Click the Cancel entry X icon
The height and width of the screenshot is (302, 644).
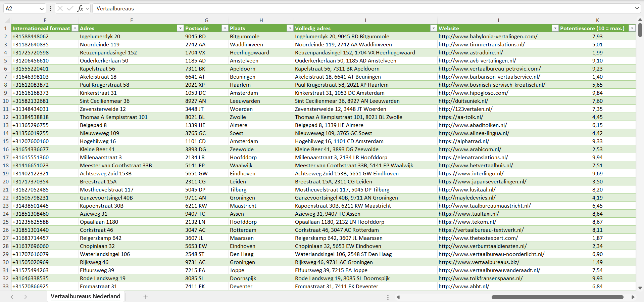coord(60,8)
